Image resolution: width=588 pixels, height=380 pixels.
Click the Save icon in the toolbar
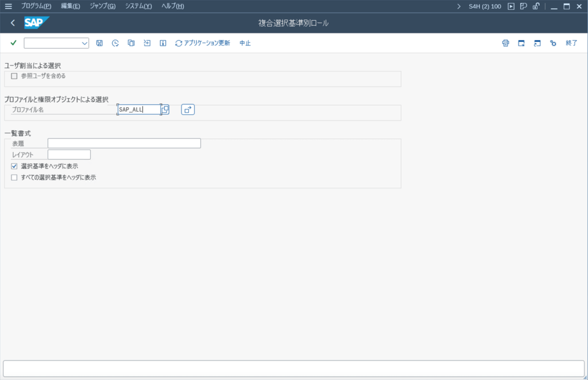click(x=99, y=42)
